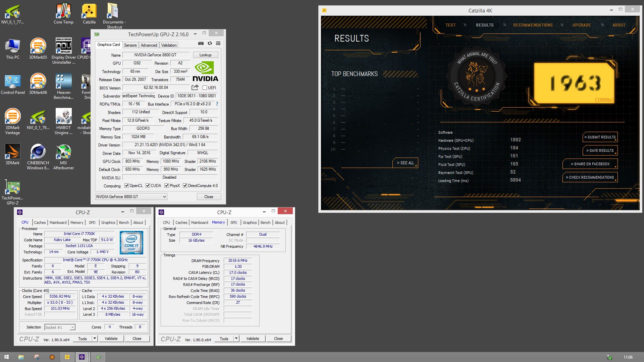Click SEE ALL under Top Benchmarks

(405, 163)
